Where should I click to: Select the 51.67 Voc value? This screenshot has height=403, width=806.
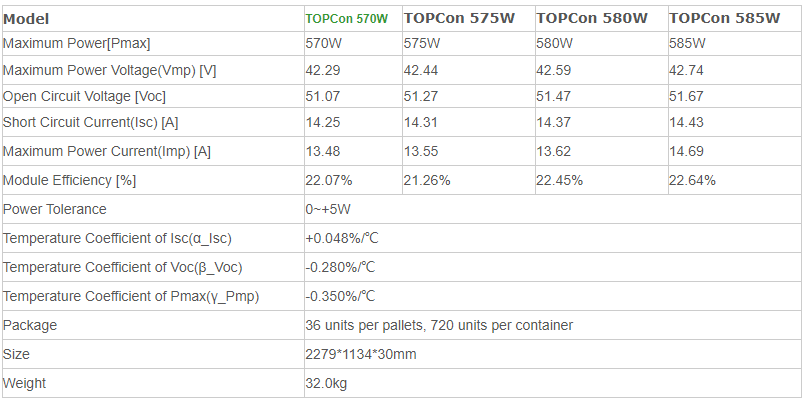(x=686, y=97)
